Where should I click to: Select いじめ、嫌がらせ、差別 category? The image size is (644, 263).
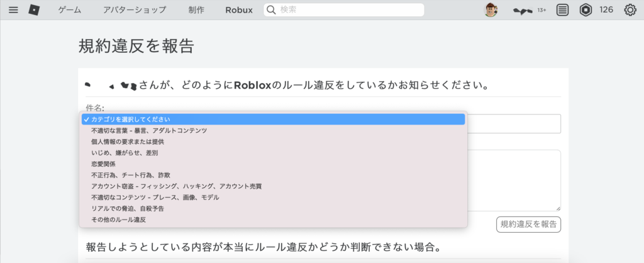click(273, 152)
